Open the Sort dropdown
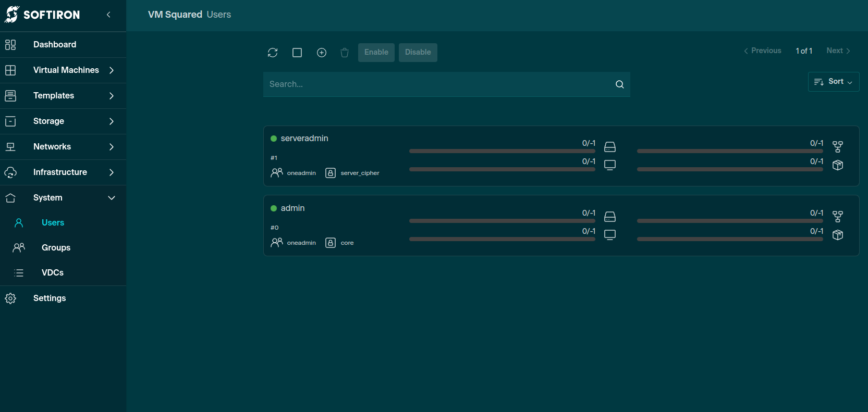Image resolution: width=868 pixels, height=412 pixels. pos(833,82)
